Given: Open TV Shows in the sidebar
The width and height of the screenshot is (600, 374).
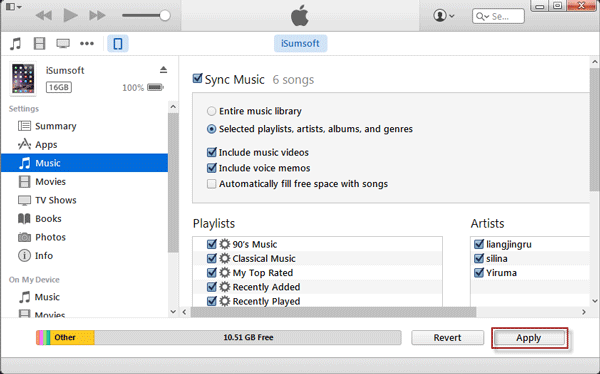Looking at the screenshot, I should pos(85,200).
